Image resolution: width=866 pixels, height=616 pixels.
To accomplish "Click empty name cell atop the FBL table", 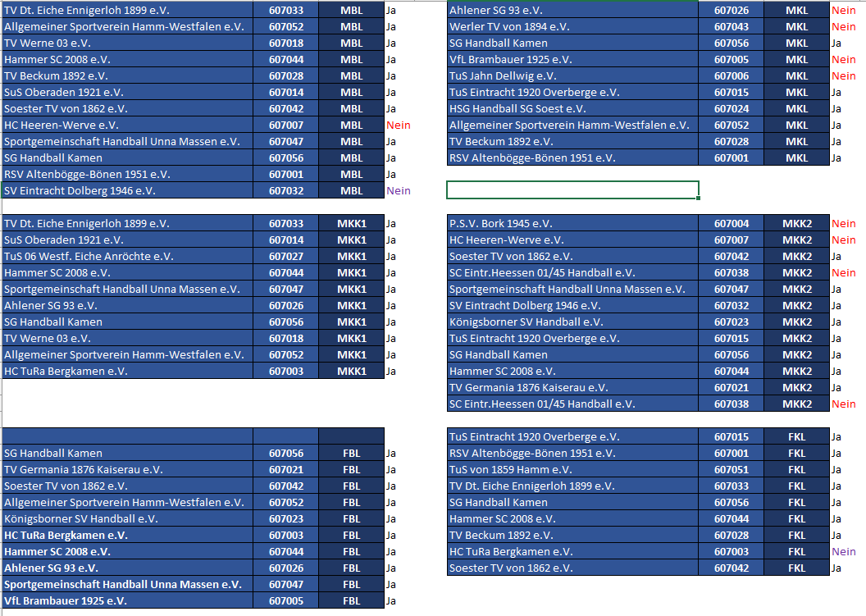I will (127, 436).
